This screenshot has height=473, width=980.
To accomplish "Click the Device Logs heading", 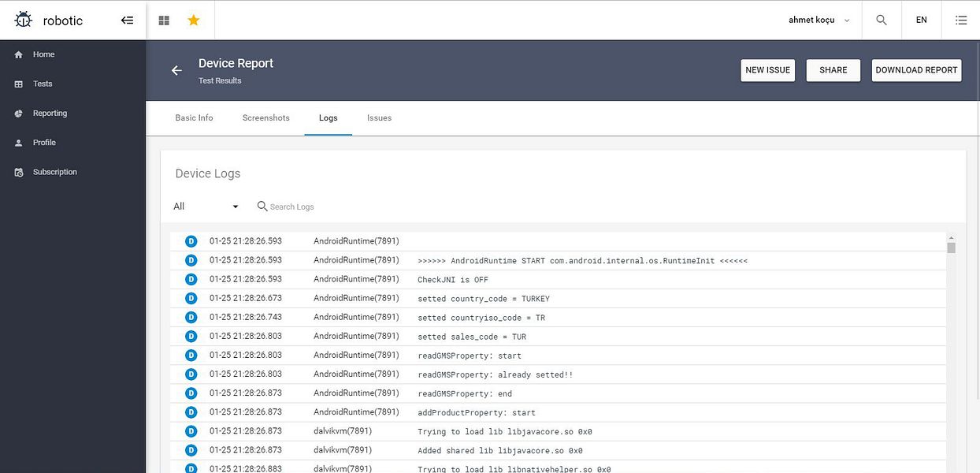I will tap(208, 173).
